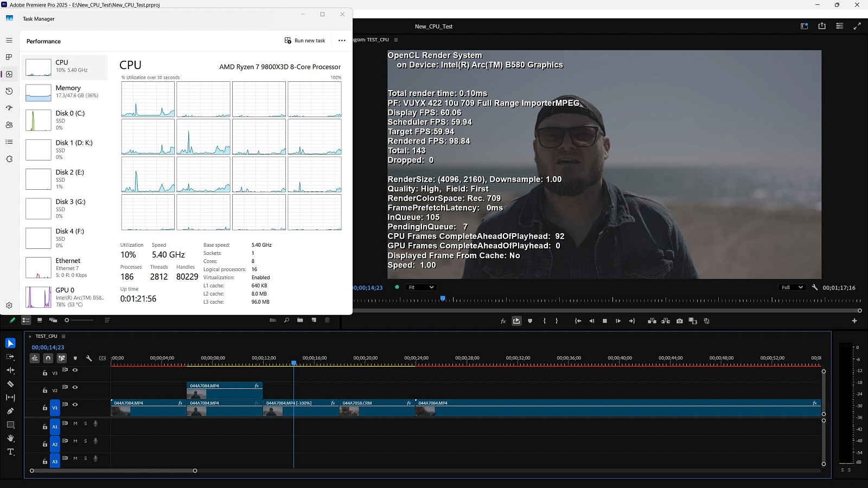
Task: Click the 044A7058.CRM clip on V1
Action: 377,408
